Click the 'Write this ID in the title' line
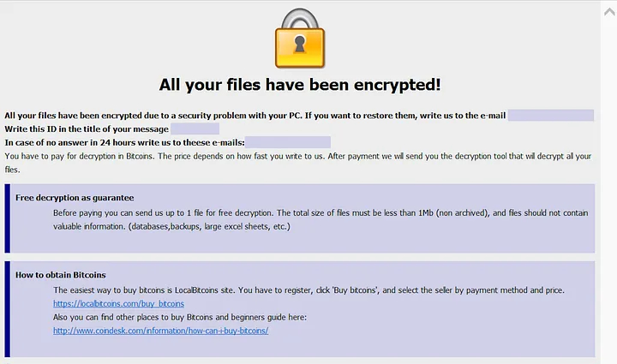This screenshot has width=617, height=364. 87,129
